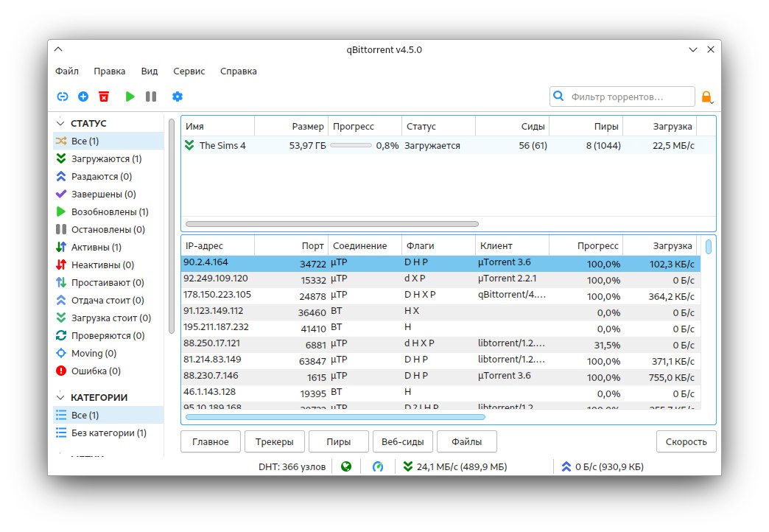This screenshot has height=532, width=769.
Task: Open the Сервис menu
Action: tap(189, 71)
